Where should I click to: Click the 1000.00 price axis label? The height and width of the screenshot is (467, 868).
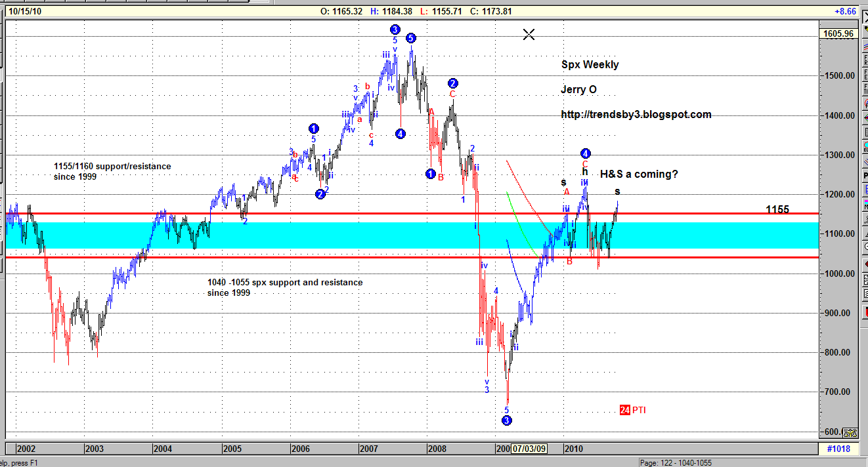(840, 274)
